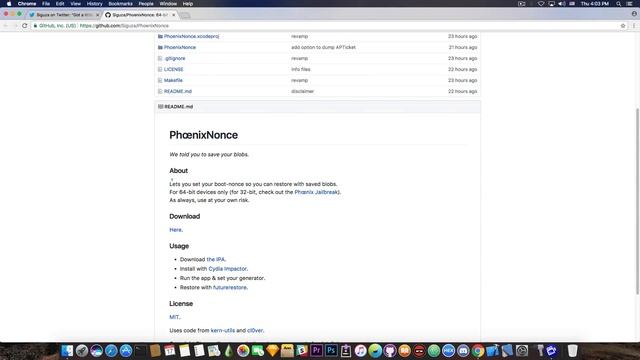640x360 pixels.
Task: Open the App Store dock icon
Action: click(126, 351)
